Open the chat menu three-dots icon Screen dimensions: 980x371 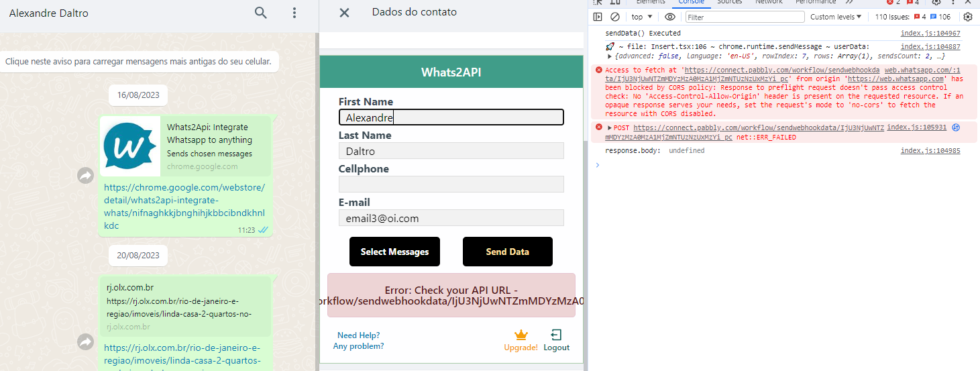tap(294, 13)
